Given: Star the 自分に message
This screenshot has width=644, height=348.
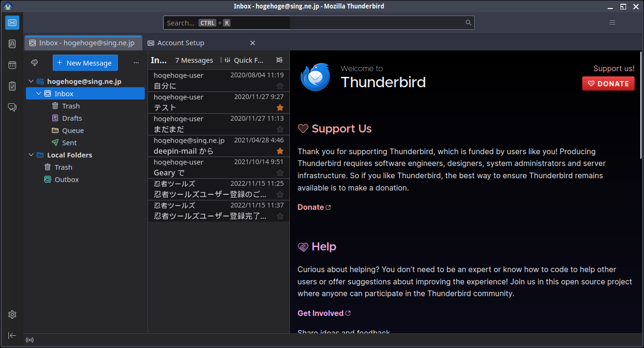Looking at the screenshot, I should [280, 86].
